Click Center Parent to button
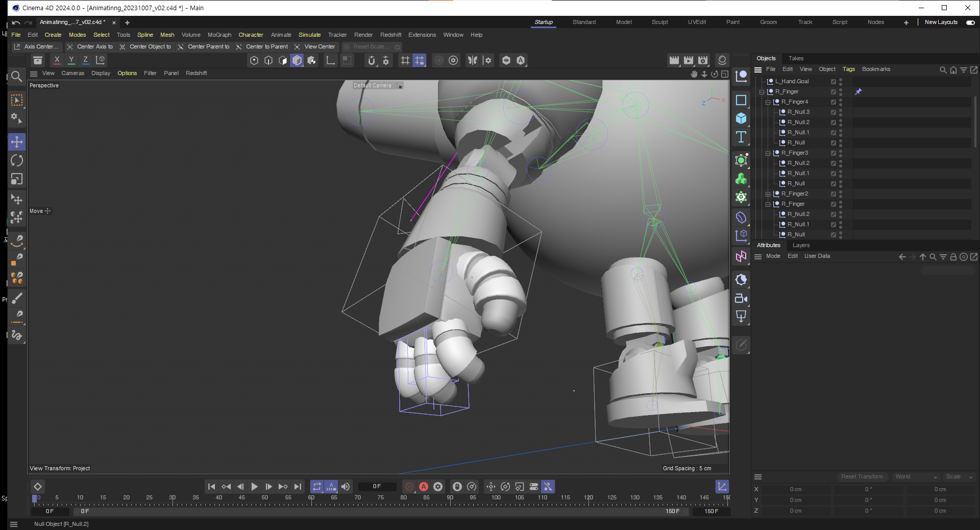The height and width of the screenshot is (530, 980). point(204,46)
